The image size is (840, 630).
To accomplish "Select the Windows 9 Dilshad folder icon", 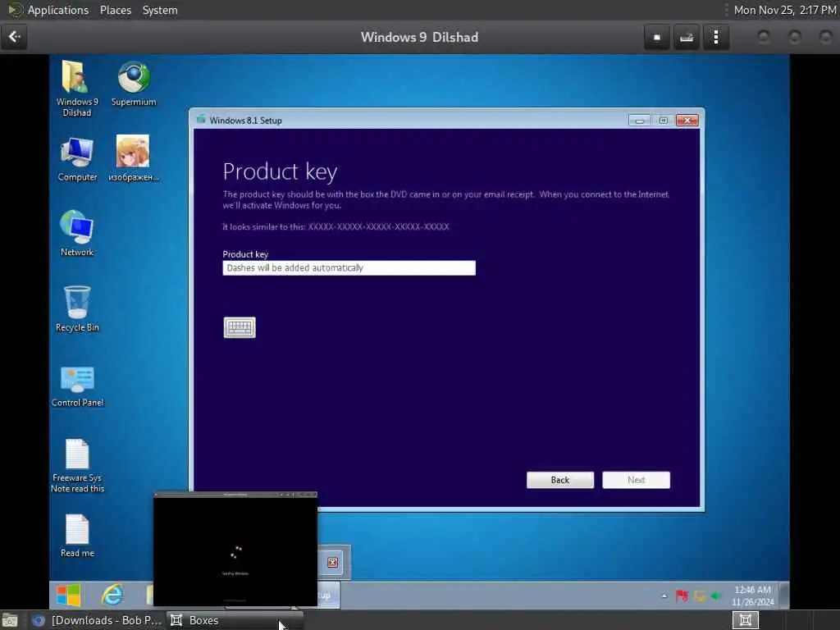I will click(x=76, y=89).
